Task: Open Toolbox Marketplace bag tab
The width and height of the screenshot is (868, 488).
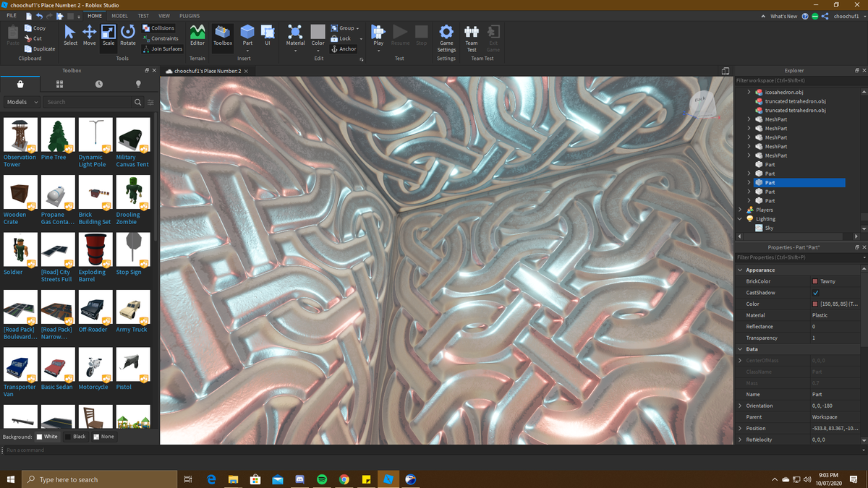Action: coord(20,84)
